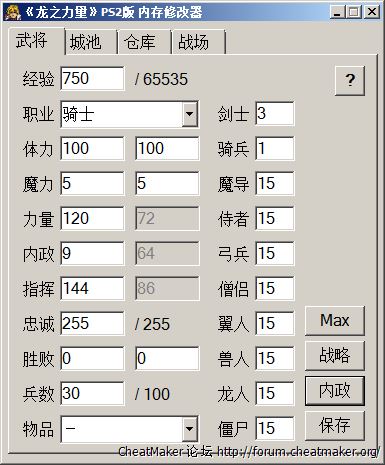Screen dimensions: 385x465
Task: Open the ? help button
Action: [x=350, y=80]
